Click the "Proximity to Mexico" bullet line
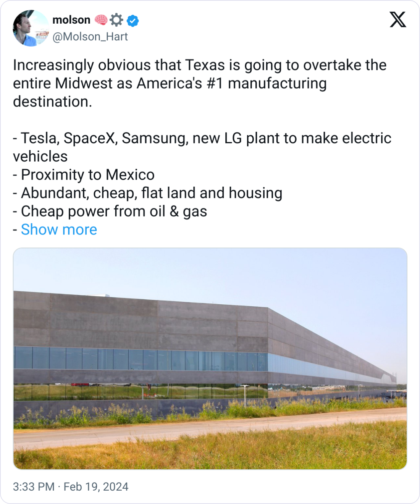Image resolution: width=420 pixels, height=504 pixels. (x=87, y=175)
